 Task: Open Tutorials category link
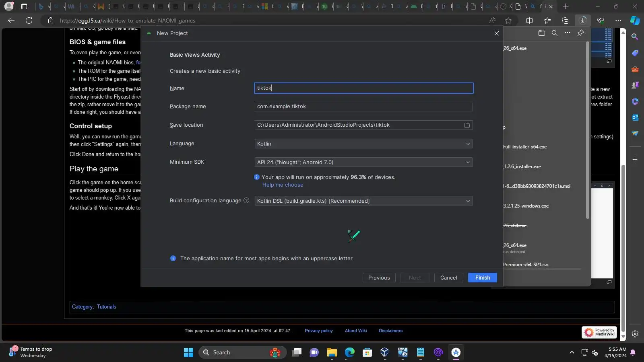[x=106, y=306]
